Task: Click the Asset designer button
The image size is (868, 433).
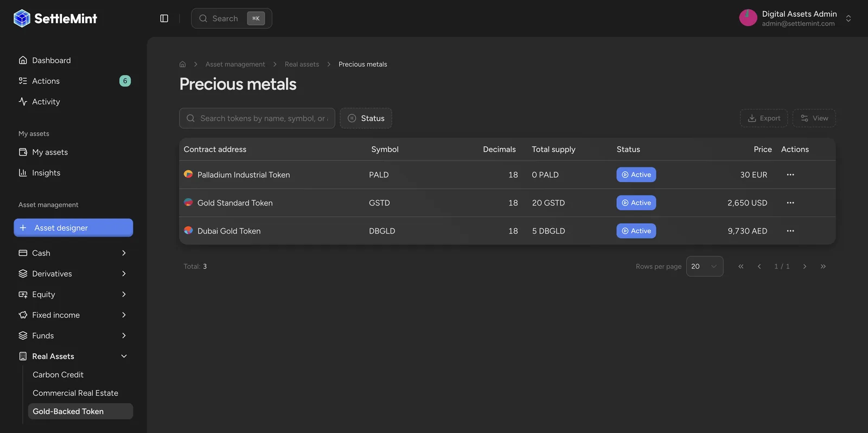Action: 73,228
